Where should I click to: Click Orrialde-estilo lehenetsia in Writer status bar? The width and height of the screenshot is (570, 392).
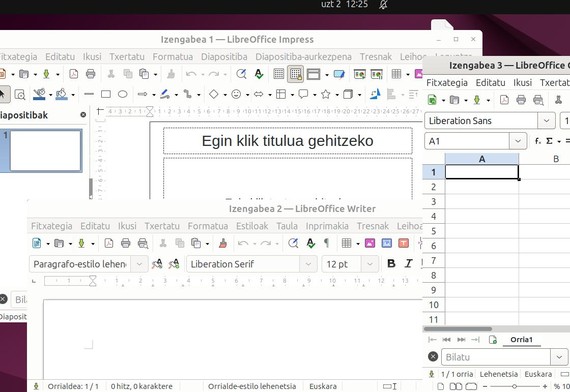[252, 386]
